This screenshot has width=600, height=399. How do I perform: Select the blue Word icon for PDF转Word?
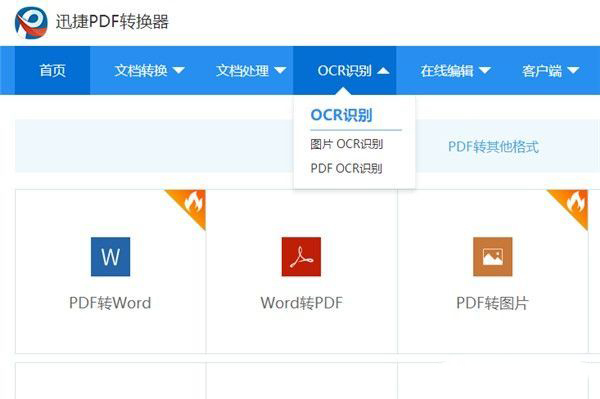point(110,256)
